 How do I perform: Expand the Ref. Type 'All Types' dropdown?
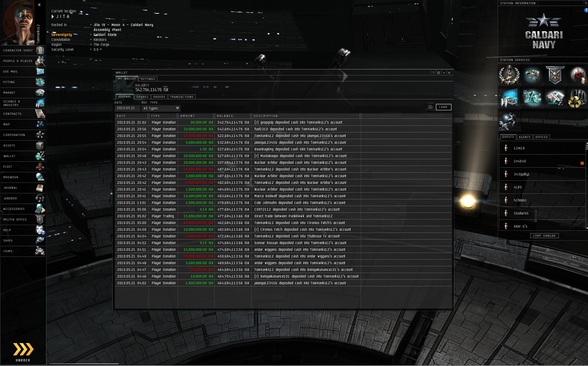(161, 108)
